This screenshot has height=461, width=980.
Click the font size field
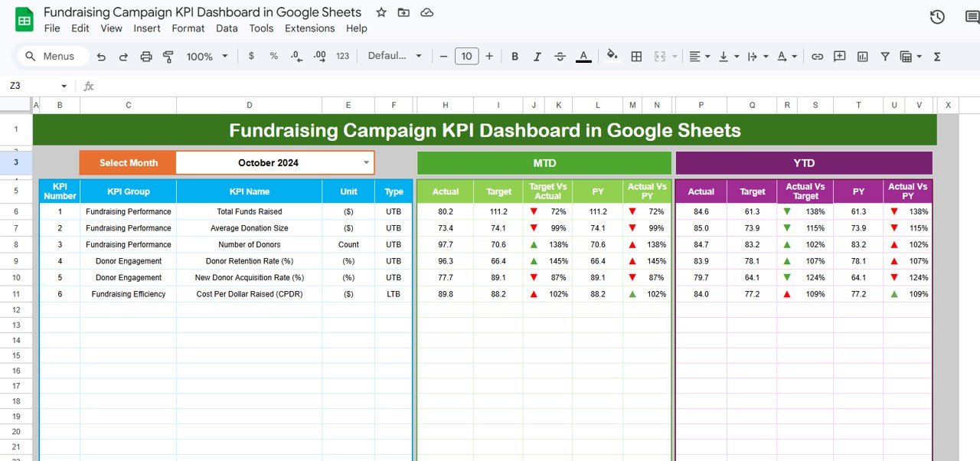[x=466, y=56]
